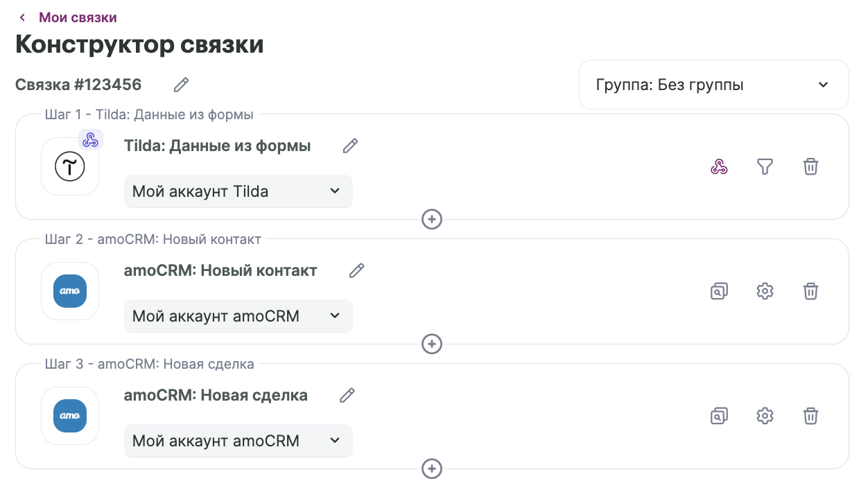
Task: Rename amoCRM: Новый контакт step
Action: (x=356, y=270)
